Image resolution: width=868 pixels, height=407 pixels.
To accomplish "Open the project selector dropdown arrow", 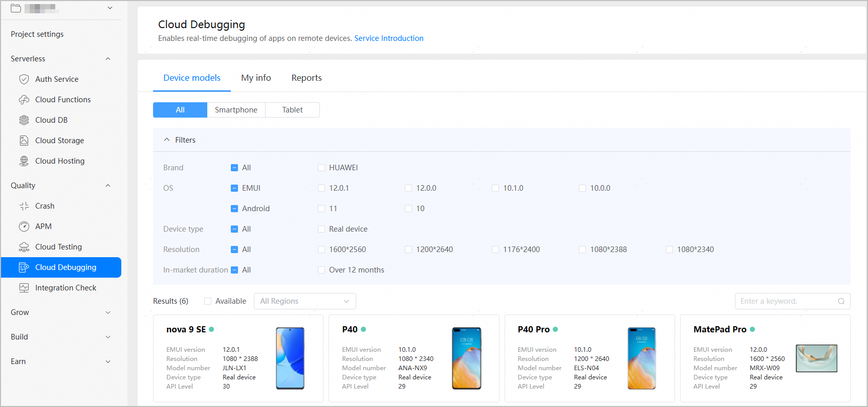I will (110, 8).
